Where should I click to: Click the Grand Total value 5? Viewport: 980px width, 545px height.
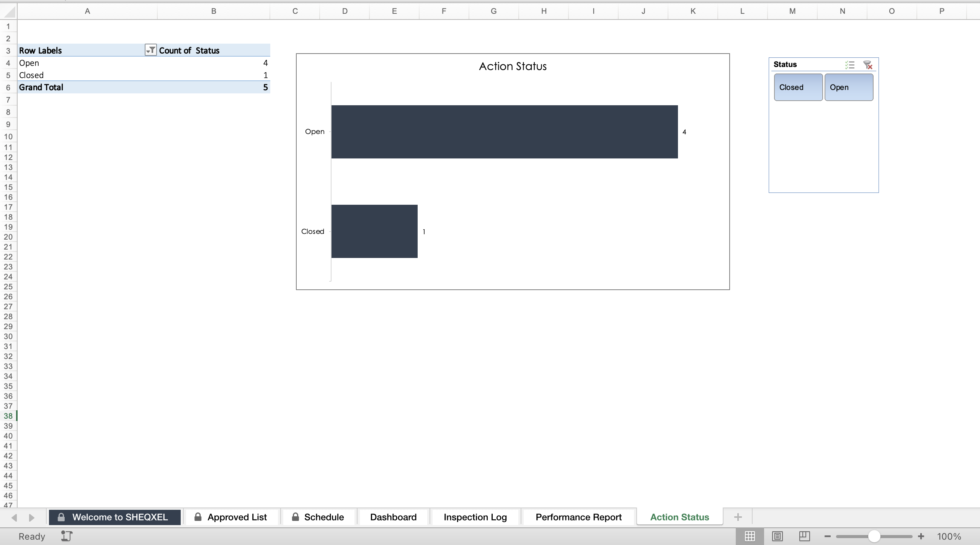(x=214, y=87)
